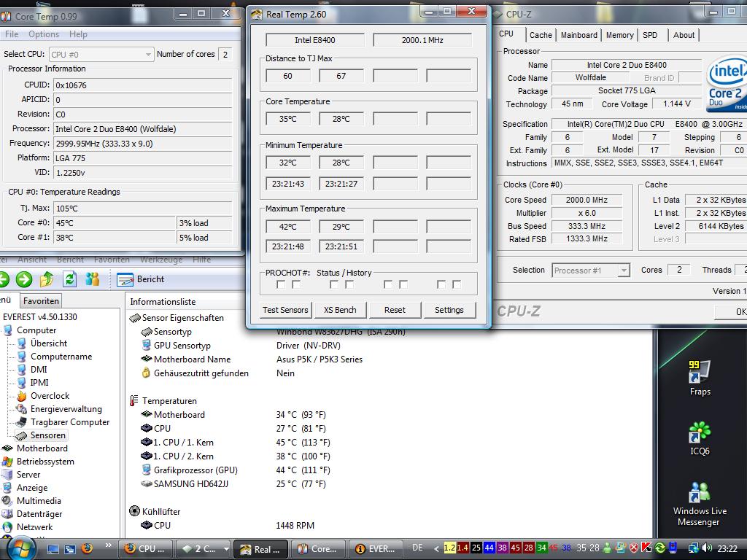This screenshot has width=747, height=560.
Task: Show hidden tray icons chevron
Action: (436, 548)
